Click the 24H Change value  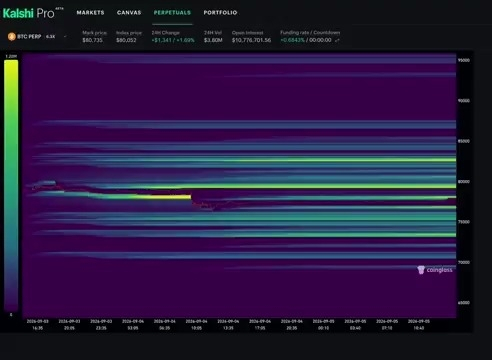pyautogui.click(x=173, y=40)
